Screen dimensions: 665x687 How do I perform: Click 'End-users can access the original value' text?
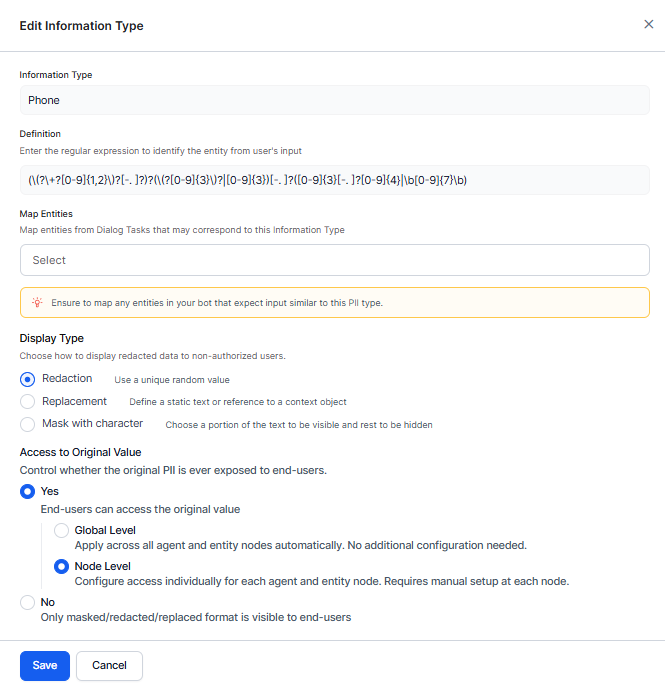pos(140,509)
